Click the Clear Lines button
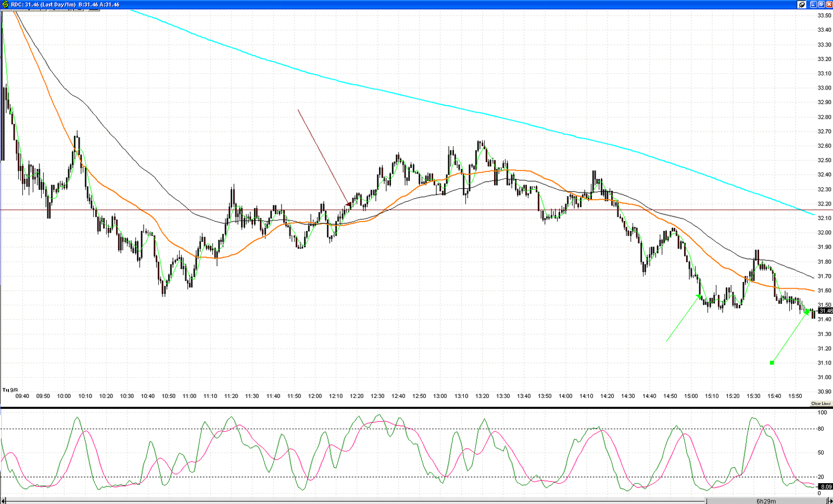 821,404
